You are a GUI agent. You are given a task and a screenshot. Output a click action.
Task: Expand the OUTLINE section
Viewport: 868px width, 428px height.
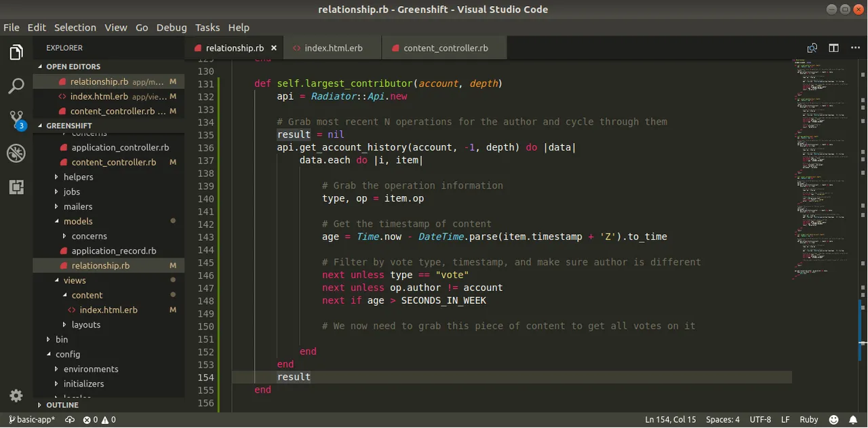pyautogui.click(x=62, y=405)
